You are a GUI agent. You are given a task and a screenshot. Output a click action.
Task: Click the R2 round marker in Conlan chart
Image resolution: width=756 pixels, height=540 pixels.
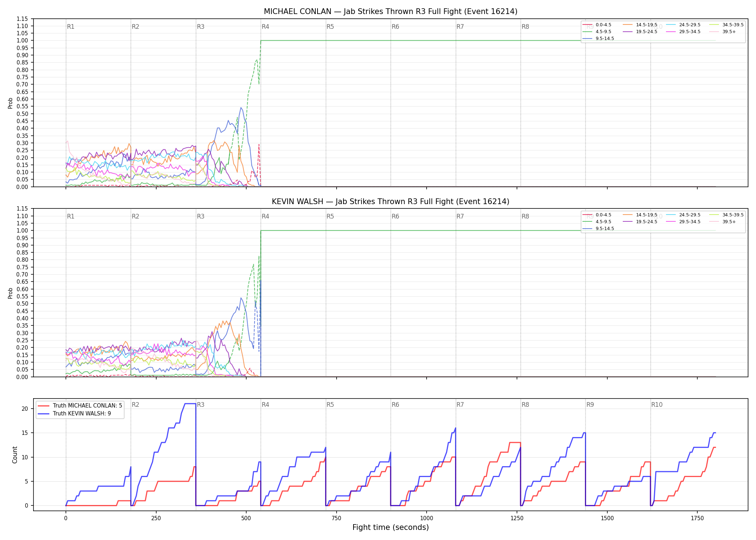click(x=135, y=27)
